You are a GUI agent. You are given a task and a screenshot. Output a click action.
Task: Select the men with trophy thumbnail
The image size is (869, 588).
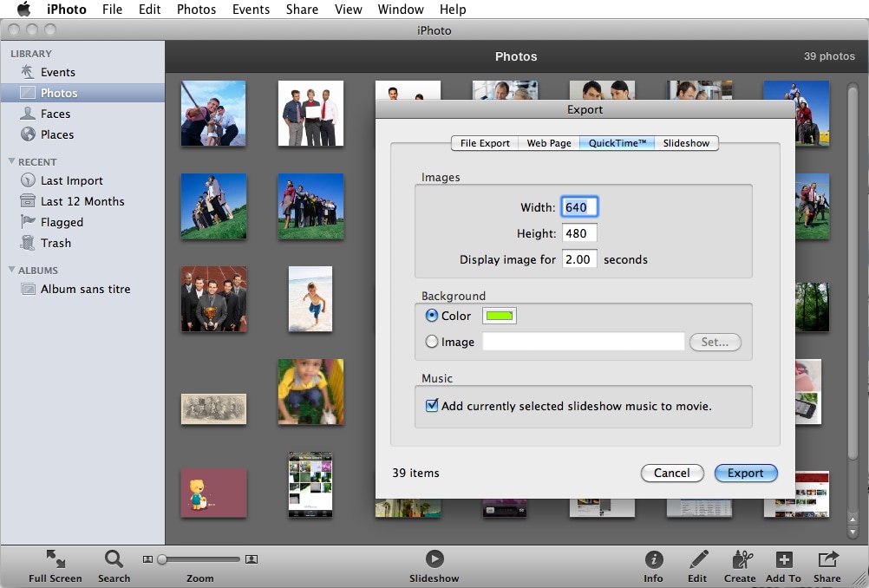click(x=213, y=298)
